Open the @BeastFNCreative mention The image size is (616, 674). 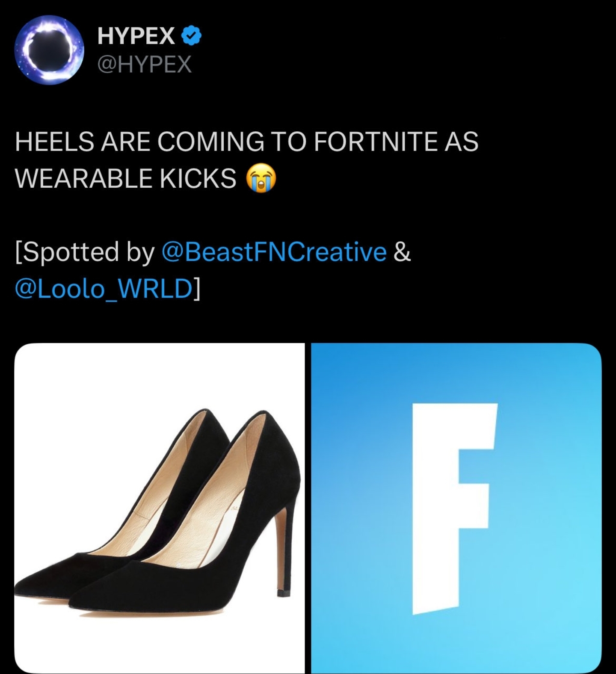(274, 251)
